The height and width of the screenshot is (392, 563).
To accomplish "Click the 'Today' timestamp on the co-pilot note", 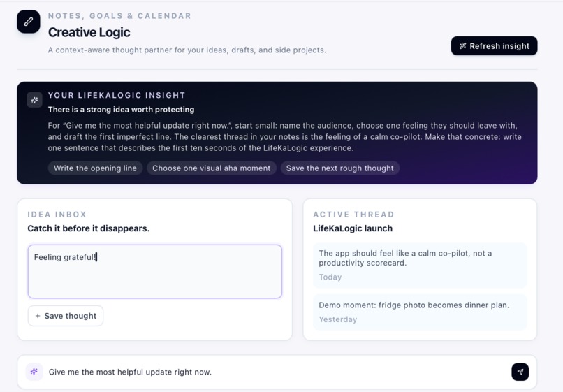I will 330,277.
